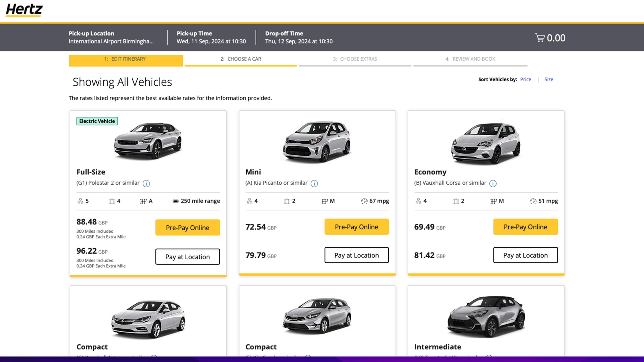Open the shopping cart icon
644x362 pixels.
pos(540,38)
